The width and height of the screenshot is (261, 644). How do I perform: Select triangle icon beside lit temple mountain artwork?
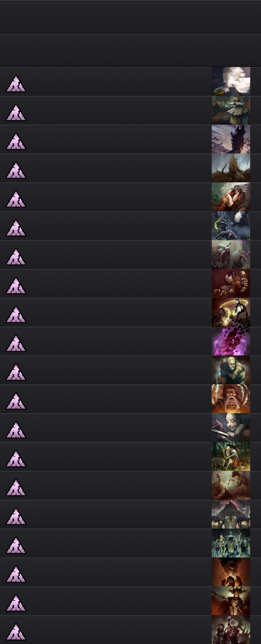(16, 516)
